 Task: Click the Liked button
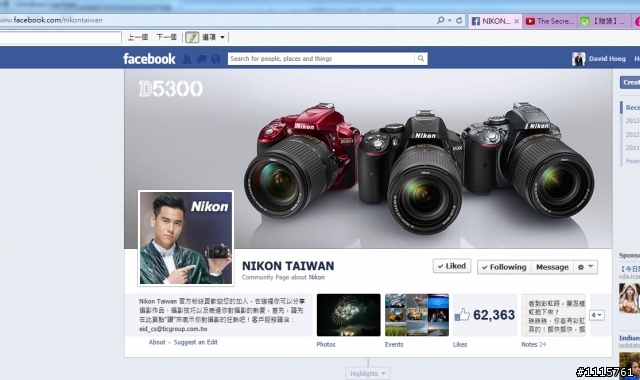pyautogui.click(x=452, y=266)
